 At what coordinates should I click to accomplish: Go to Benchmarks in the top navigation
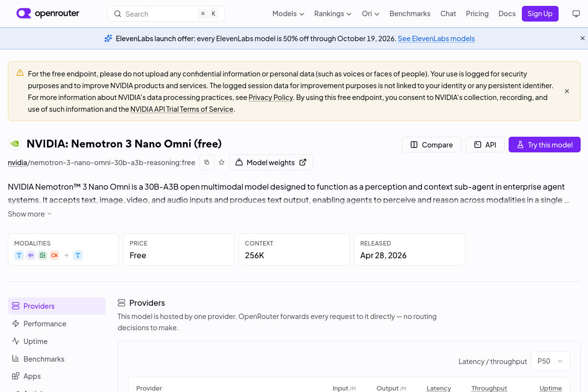[410, 14]
